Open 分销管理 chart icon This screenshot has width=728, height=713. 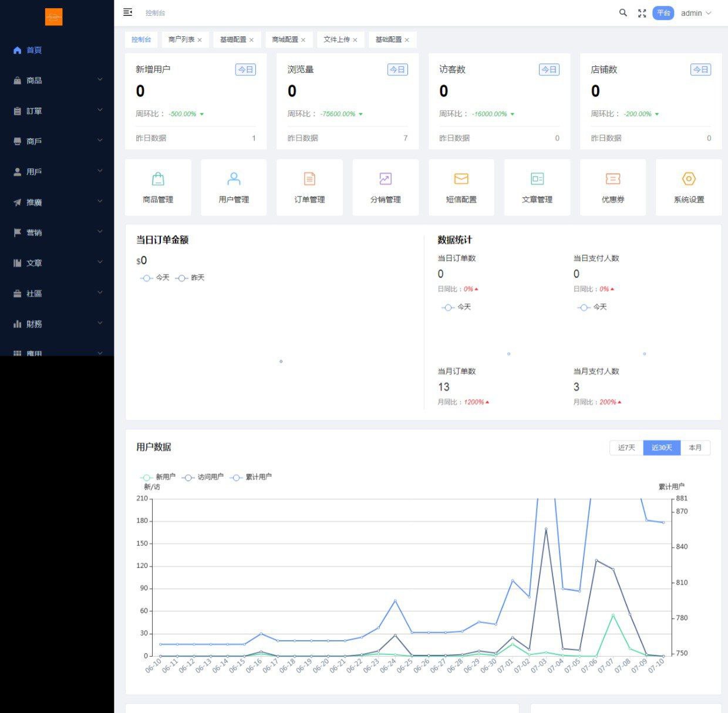click(x=385, y=179)
